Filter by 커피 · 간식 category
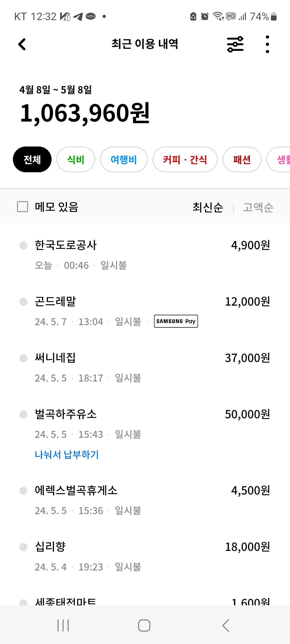Screen dimensions: 290x644 pyautogui.click(x=185, y=159)
